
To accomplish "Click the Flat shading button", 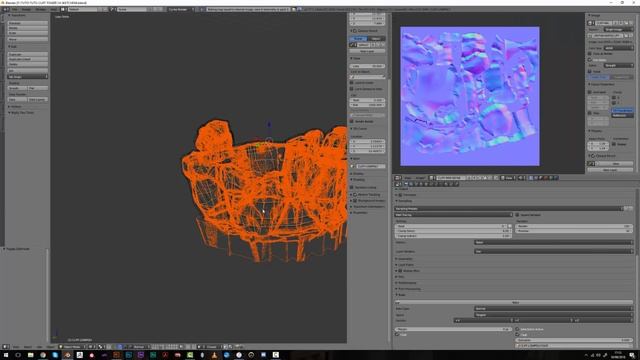I will click(x=38, y=88).
